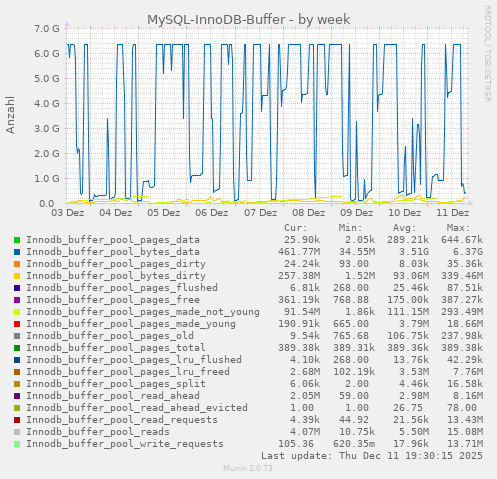Image resolution: width=497 pixels, height=479 pixels.
Task: Click the 4.0 G y-axis value
Action: point(47,103)
